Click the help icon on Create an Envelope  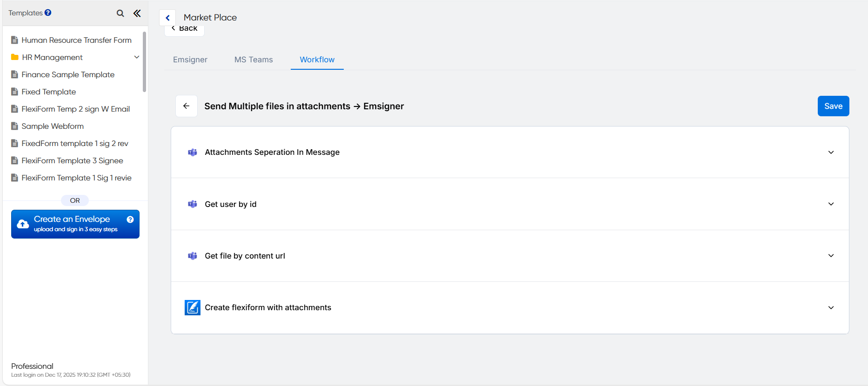130,220
